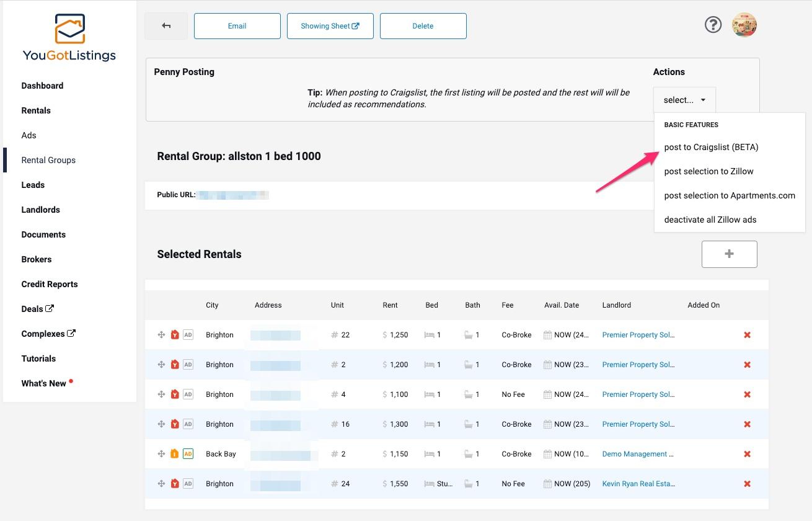Click the Email button
Viewport: 812px width, 521px height.
point(237,26)
